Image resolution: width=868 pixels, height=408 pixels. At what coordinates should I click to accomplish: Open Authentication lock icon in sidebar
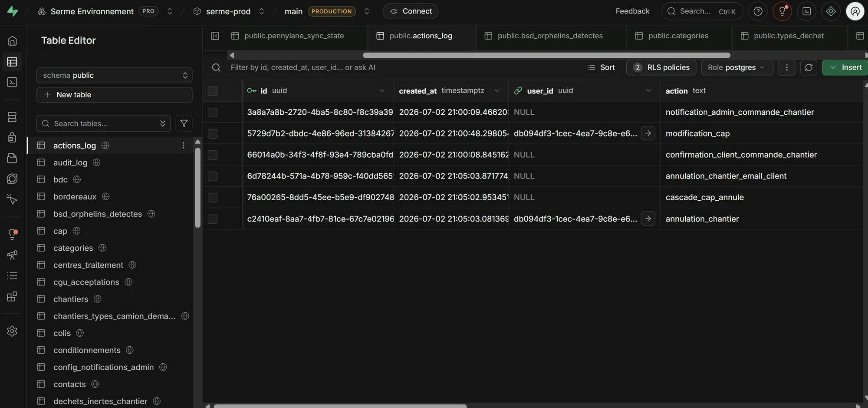point(12,137)
